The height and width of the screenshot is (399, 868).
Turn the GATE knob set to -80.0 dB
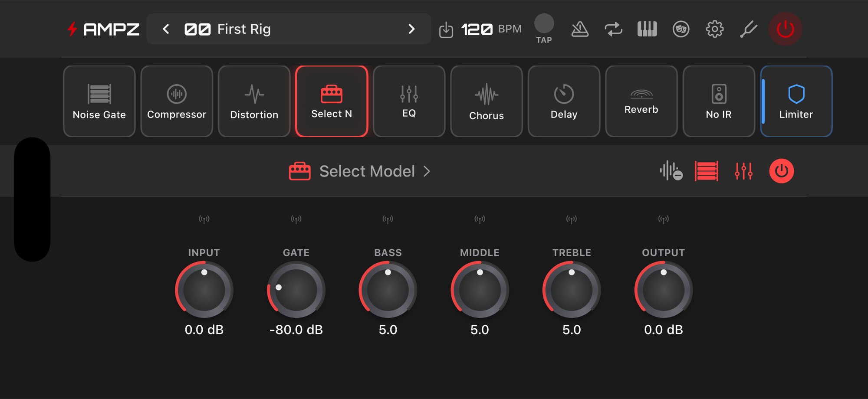(x=296, y=290)
